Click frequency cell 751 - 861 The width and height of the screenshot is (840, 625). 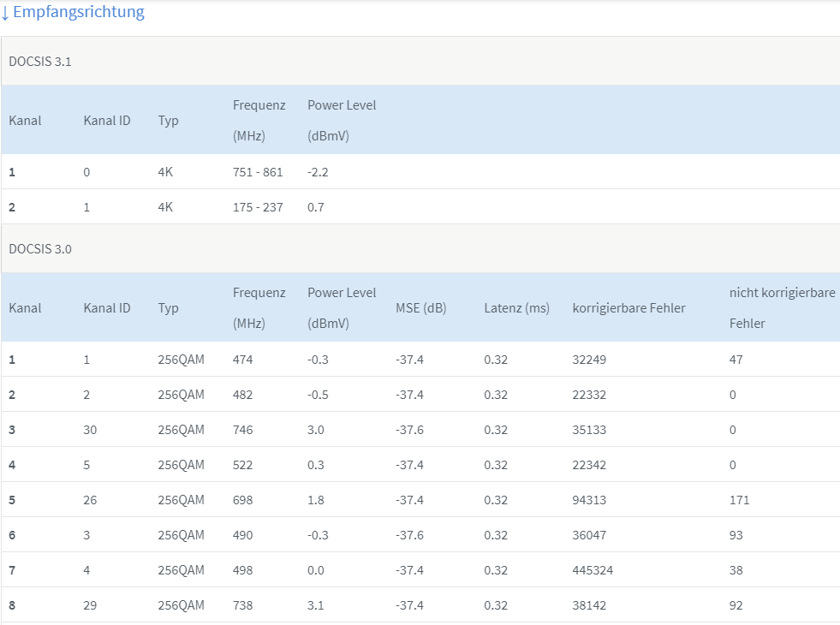pyautogui.click(x=258, y=172)
